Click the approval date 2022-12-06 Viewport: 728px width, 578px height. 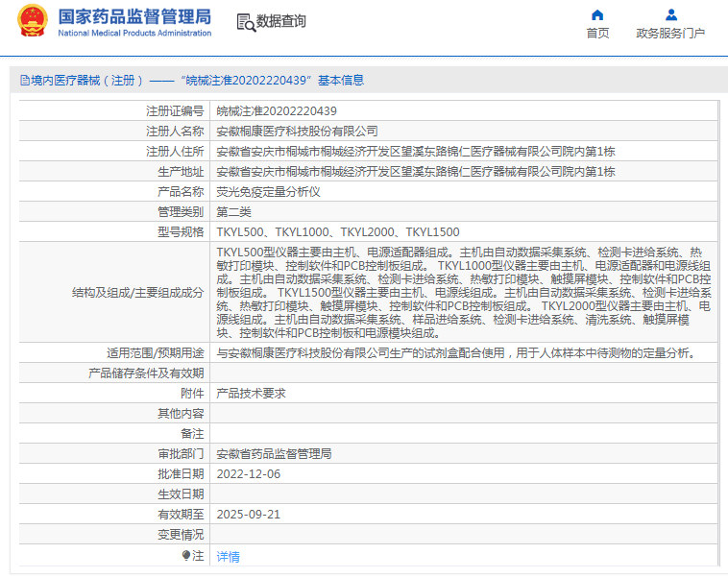(x=248, y=473)
